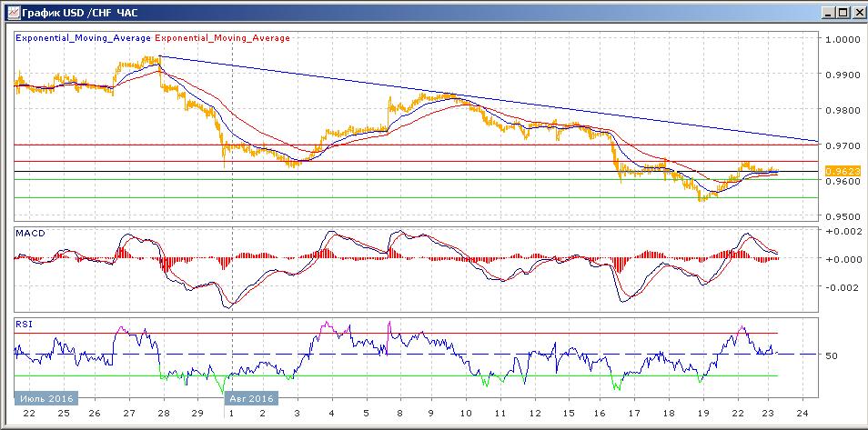Click the MACD panel label
This screenshot has height=430, width=868.
(29, 234)
